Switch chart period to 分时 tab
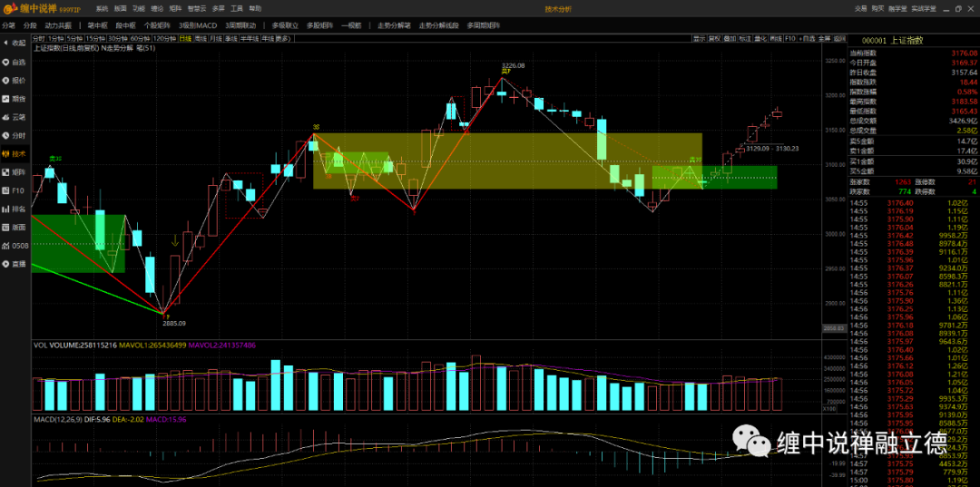The image size is (980, 487). click(x=39, y=39)
